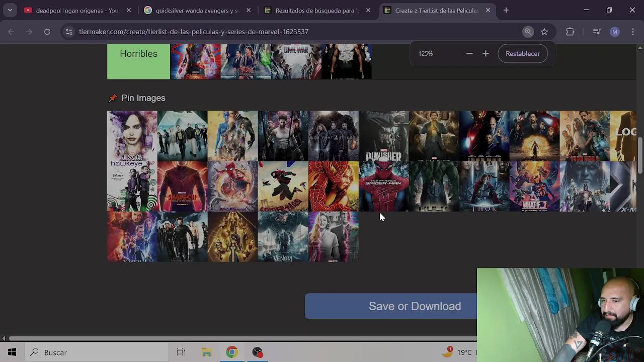Click the zoom magnifier icon in address bar
Viewport: 644px width, 362px height.
point(528,32)
